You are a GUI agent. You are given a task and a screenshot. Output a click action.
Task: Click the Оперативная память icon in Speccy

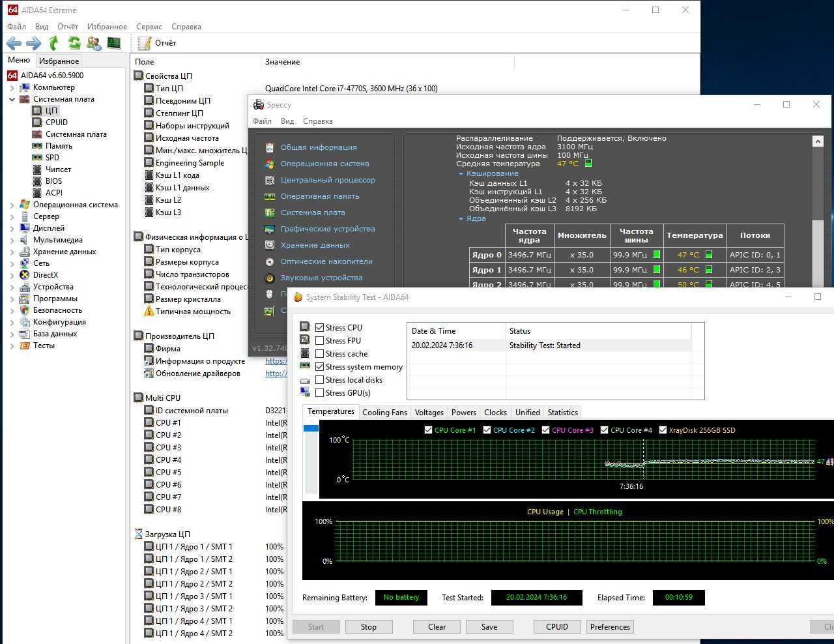(x=270, y=196)
